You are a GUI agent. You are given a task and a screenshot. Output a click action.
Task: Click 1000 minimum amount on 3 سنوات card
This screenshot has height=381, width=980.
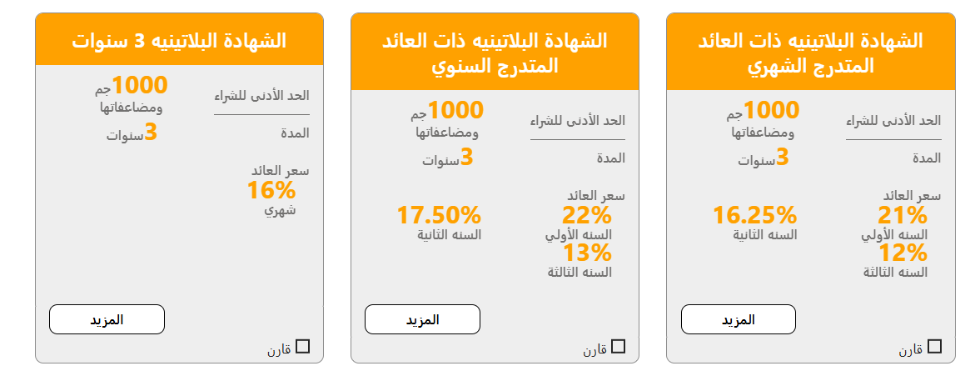[x=139, y=85]
